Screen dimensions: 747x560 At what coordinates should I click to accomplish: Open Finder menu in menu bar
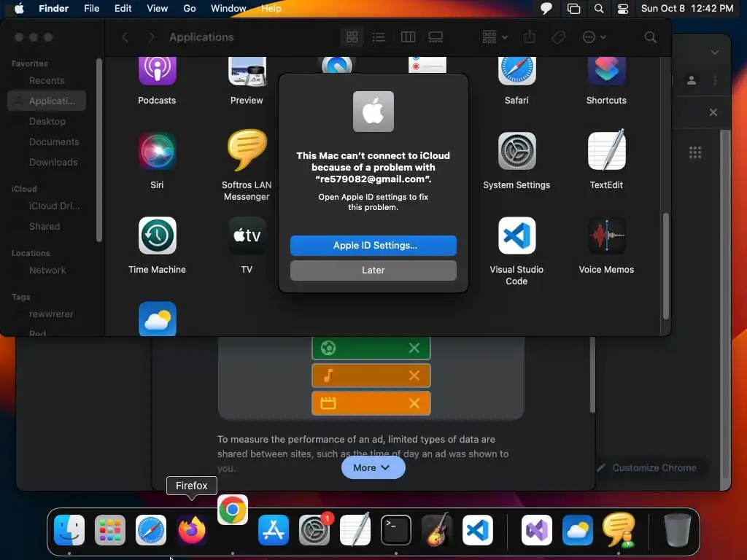click(53, 9)
